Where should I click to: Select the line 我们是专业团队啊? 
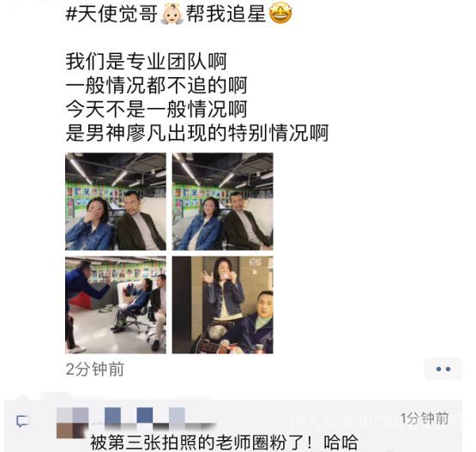pyautogui.click(x=147, y=61)
